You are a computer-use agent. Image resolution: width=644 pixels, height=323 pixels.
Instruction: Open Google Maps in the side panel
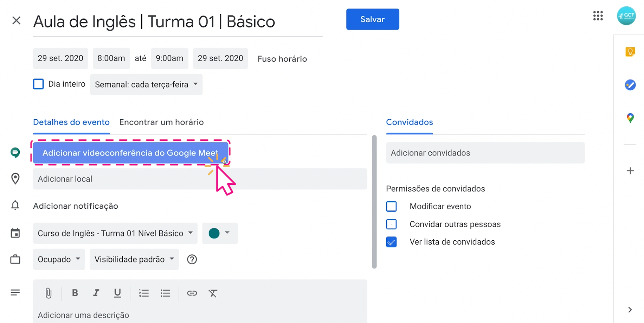click(x=630, y=118)
